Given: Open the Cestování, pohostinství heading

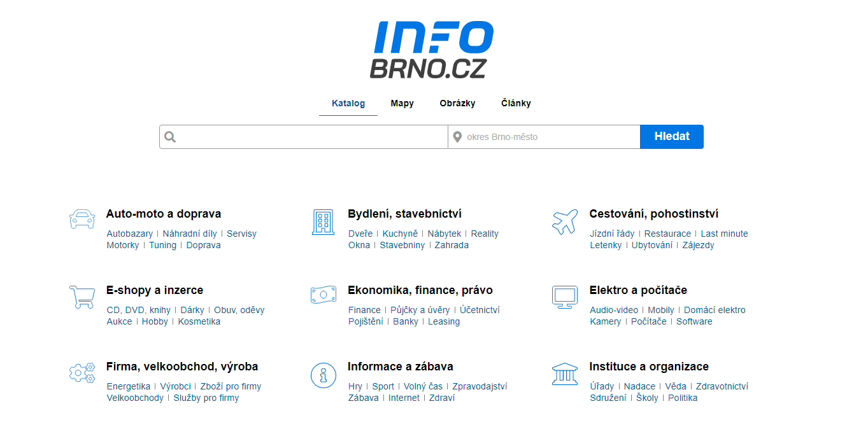Looking at the screenshot, I should (654, 214).
